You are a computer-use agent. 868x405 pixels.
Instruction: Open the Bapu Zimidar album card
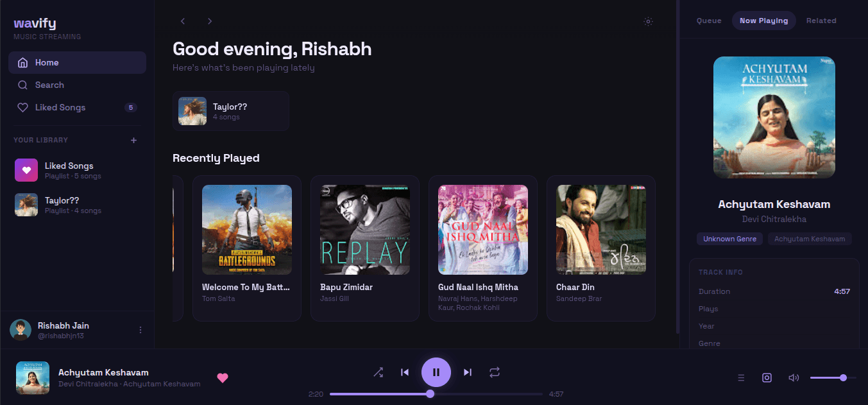[x=365, y=248]
